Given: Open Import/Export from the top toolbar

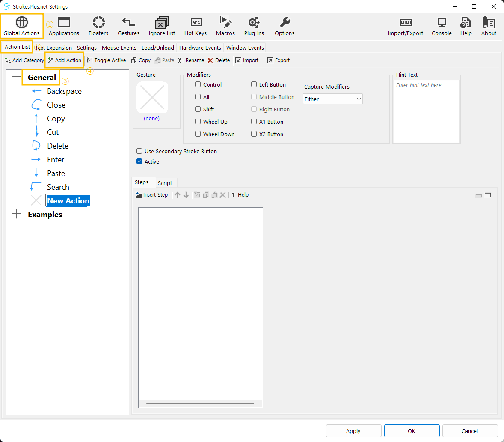Looking at the screenshot, I should 406,27.
